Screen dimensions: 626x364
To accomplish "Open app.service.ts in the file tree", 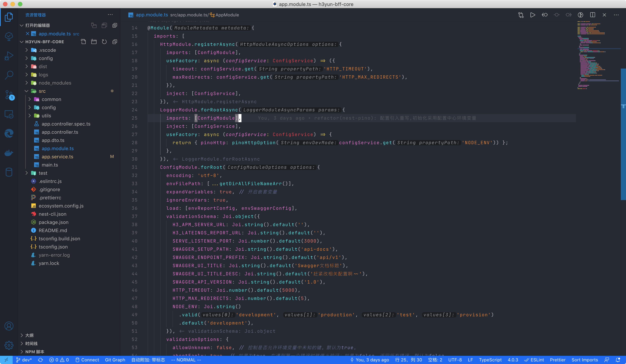I will (x=57, y=157).
